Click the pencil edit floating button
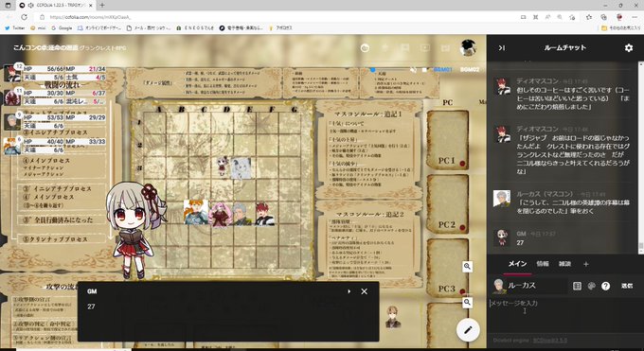The width and height of the screenshot is (644, 351). (468, 329)
